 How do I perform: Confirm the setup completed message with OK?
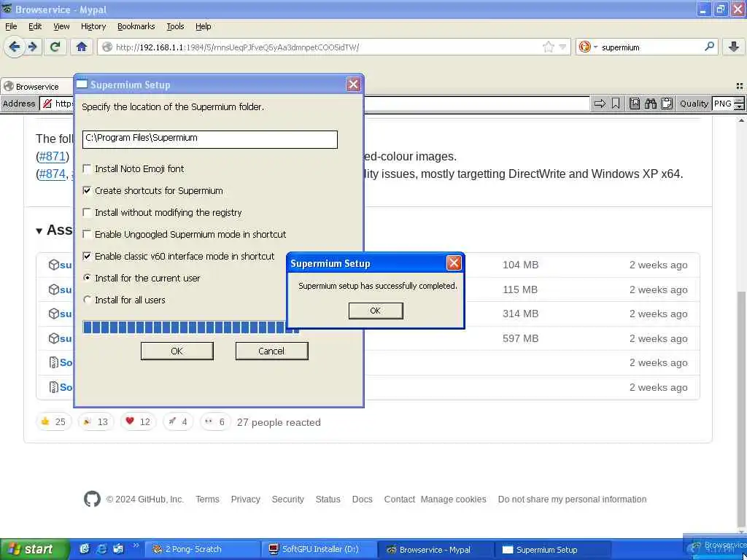point(376,311)
